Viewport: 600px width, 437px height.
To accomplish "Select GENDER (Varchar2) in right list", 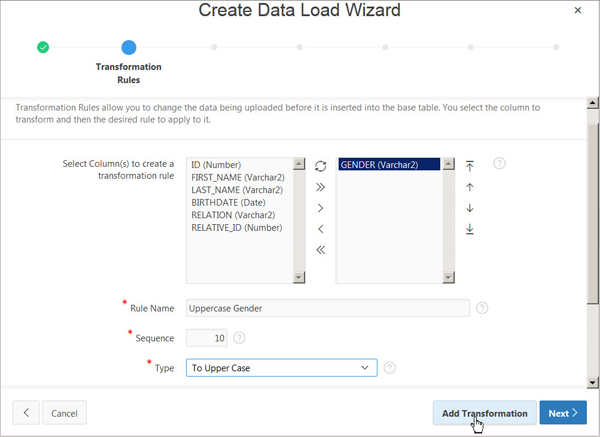I will pyautogui.click(x=389, y=165).
